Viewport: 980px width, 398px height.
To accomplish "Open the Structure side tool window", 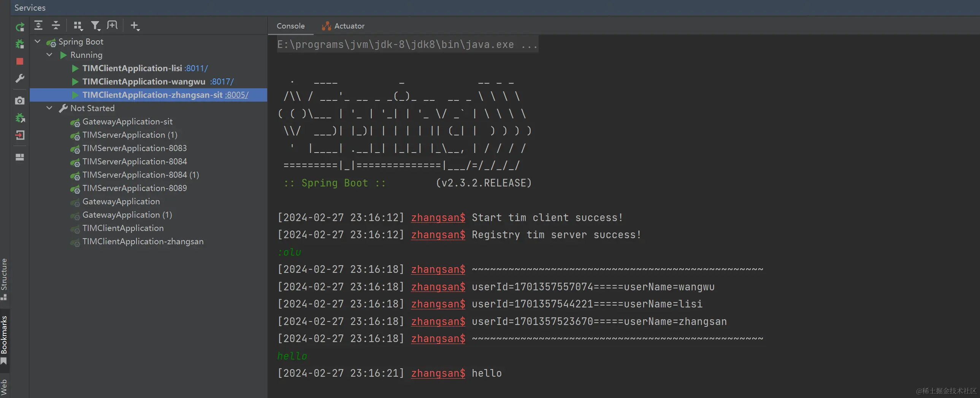I will tap(4, 279).
